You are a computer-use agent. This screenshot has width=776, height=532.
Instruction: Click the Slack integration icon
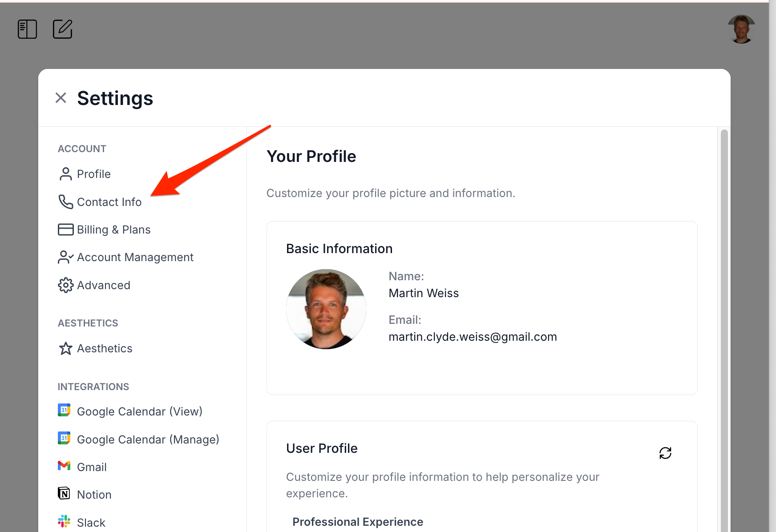tap(64, 521)
